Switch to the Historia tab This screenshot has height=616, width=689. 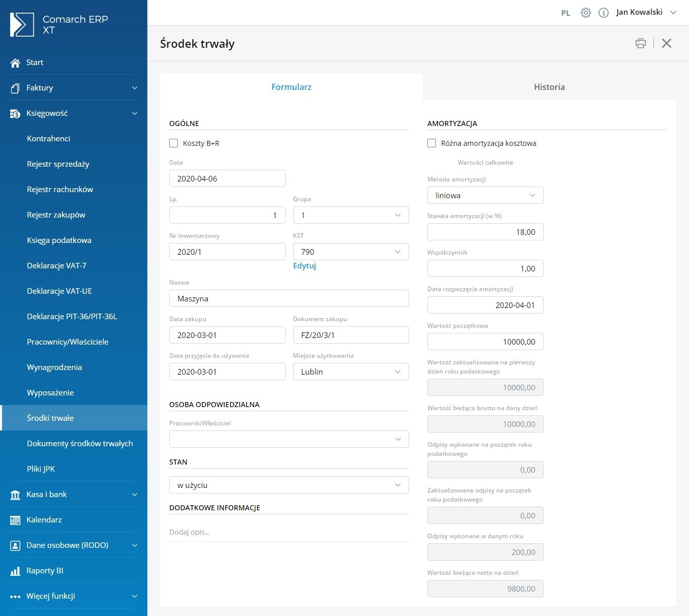(x=549, y=87)
